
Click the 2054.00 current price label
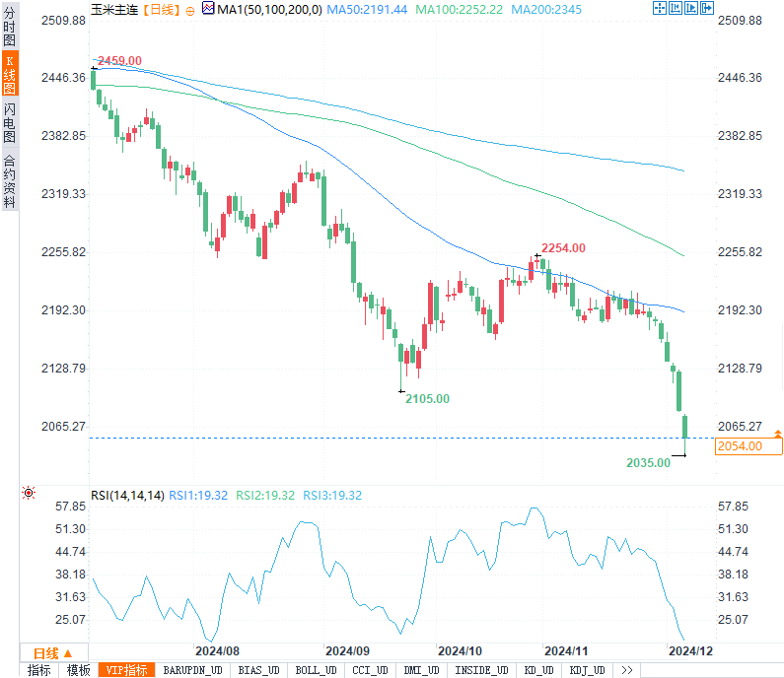point(739,446)
